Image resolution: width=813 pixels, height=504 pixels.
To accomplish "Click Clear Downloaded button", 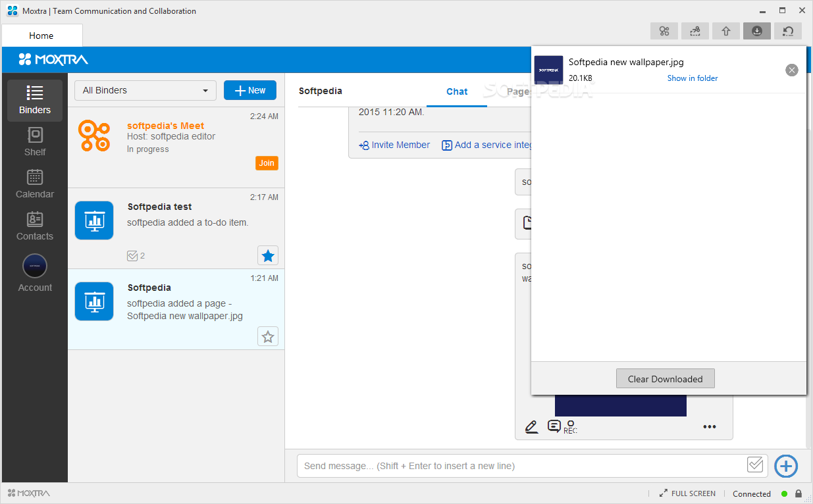I will 665,378.
